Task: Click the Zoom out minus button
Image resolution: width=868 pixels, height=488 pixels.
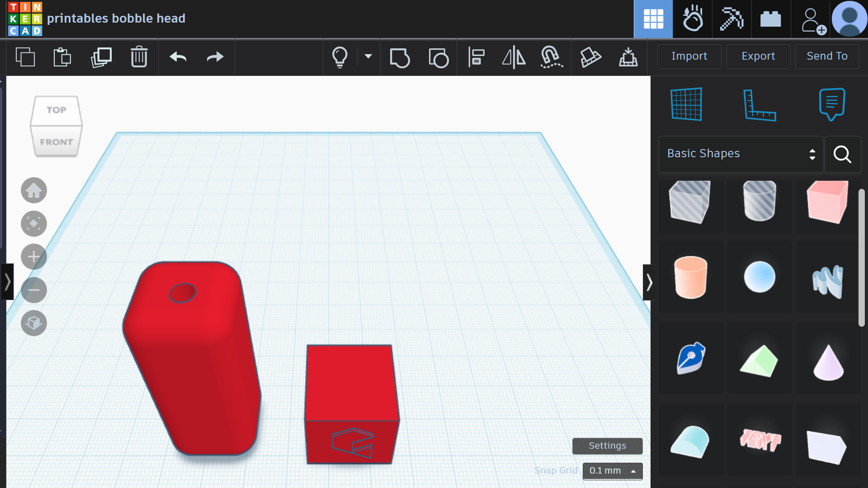Action: tap(34, 290)
